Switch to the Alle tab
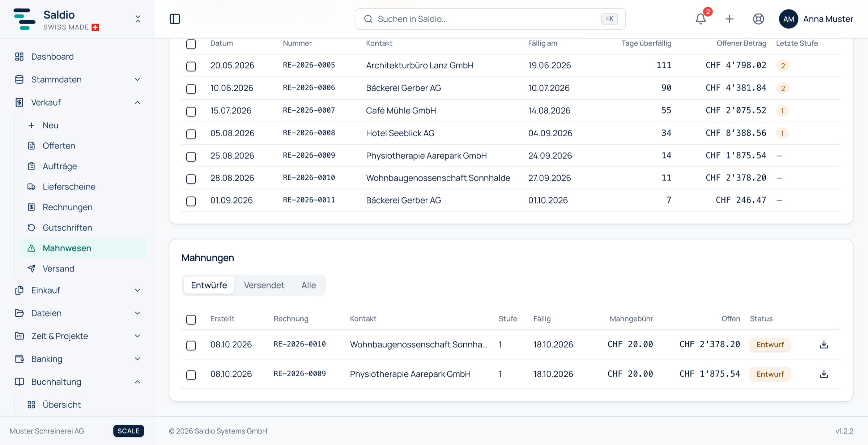This screenshot has height=445, width=868. click(x=309, y=285)
